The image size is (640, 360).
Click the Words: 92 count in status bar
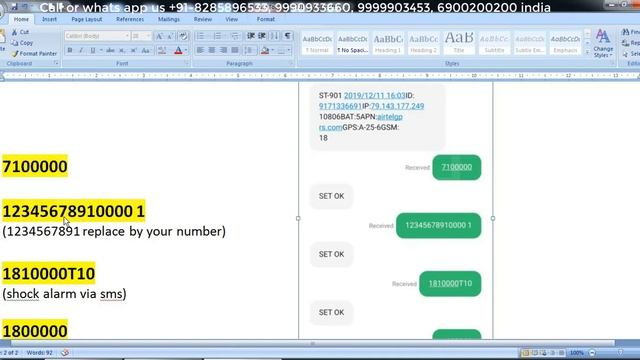(x=40, y=353)
